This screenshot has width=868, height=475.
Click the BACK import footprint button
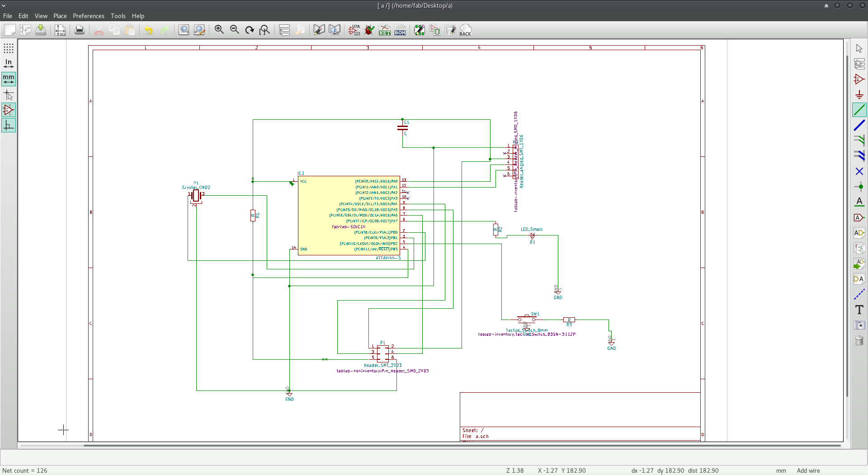click(x=465, y=30)
